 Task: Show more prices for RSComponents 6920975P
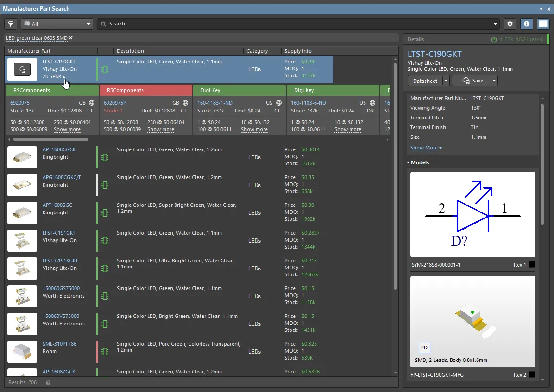[x=161, y=130]
